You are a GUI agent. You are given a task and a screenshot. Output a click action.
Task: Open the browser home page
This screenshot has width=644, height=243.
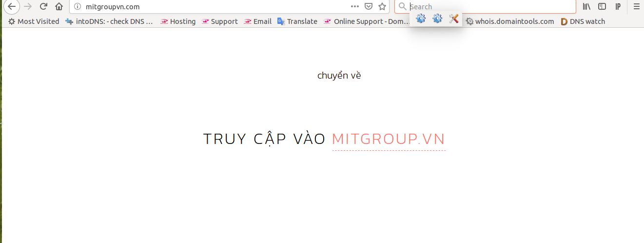59,7
